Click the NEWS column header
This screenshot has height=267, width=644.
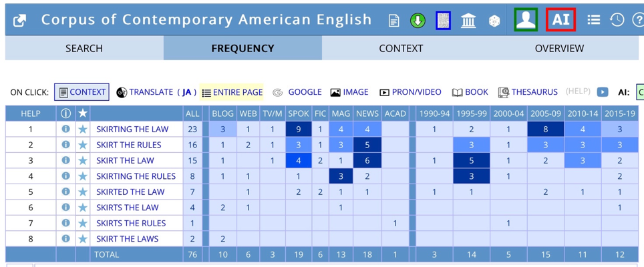pyautogui.click(x=367, y=113)
